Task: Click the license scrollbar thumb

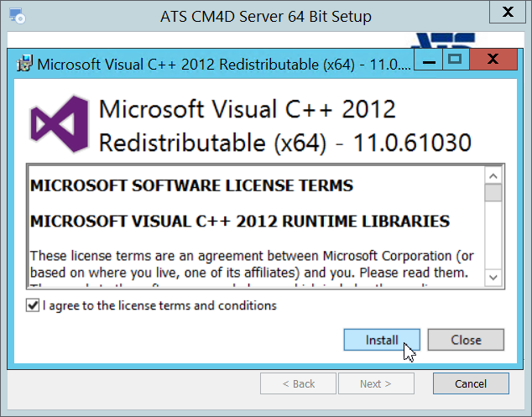Action: click(493, 193)
